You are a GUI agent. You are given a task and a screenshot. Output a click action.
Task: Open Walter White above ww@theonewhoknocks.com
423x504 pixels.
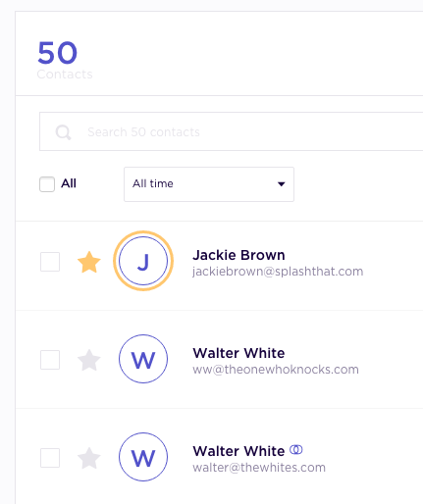(238, 353)
